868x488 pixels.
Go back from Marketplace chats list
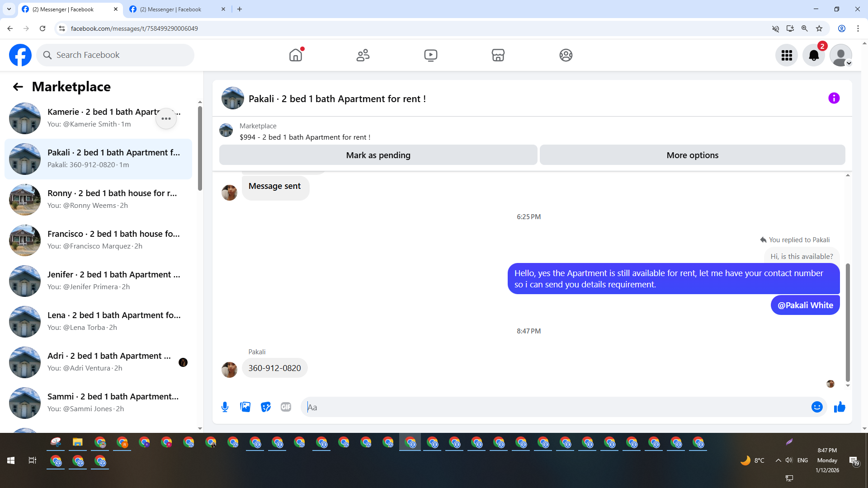(18, 87)
